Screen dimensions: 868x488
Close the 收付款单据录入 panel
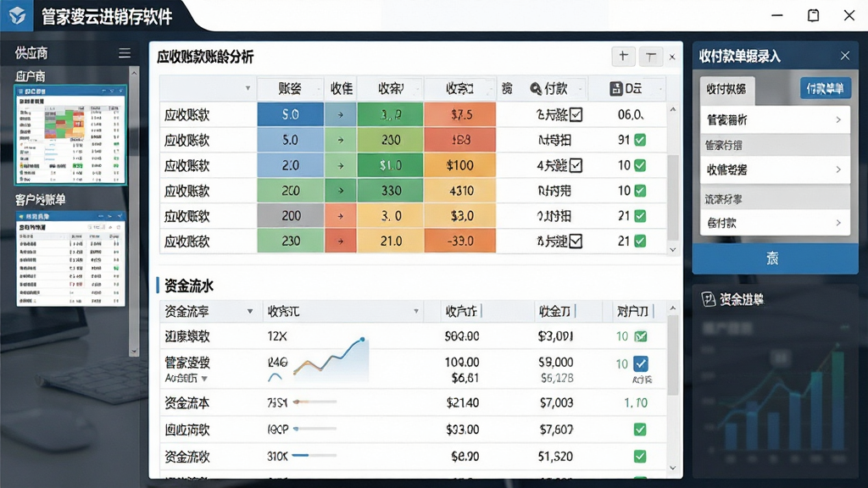click(x=845, y=55)
